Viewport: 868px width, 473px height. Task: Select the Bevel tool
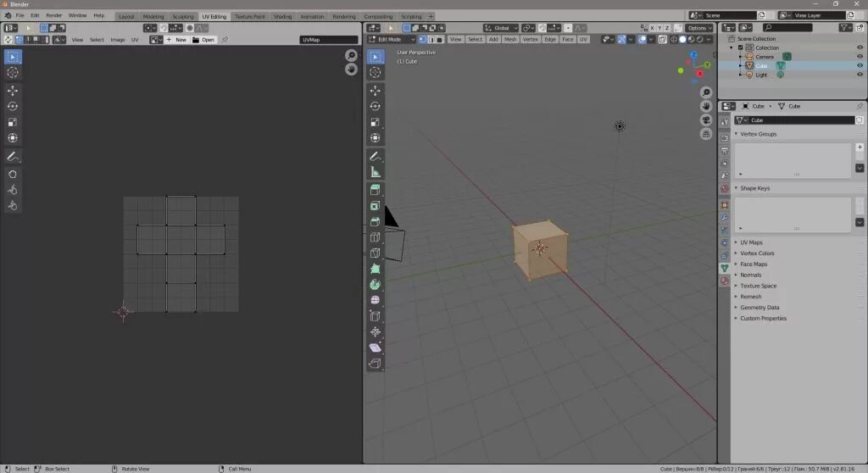(376, 221)
